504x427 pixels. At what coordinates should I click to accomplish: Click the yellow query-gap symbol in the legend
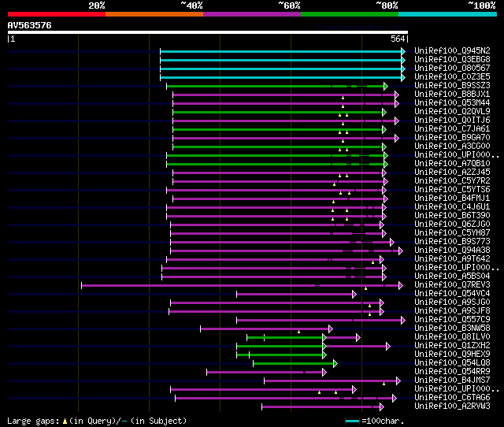coord(65,421)
